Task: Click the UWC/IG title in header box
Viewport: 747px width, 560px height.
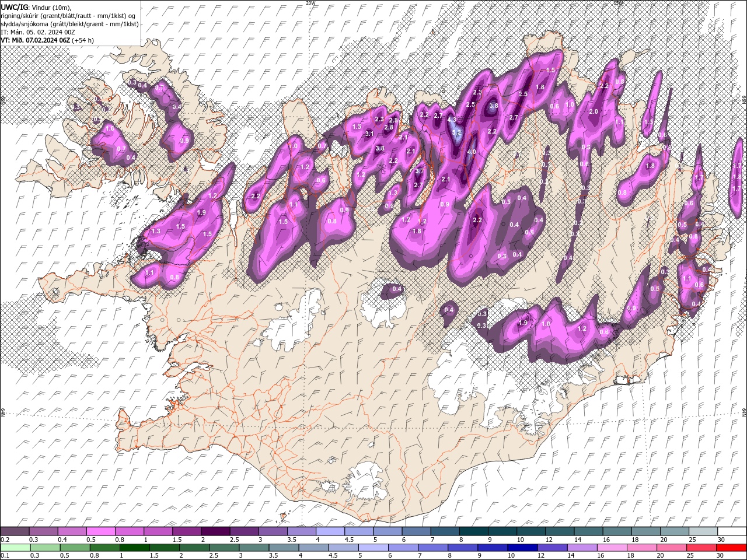Action: click(14, 6)
